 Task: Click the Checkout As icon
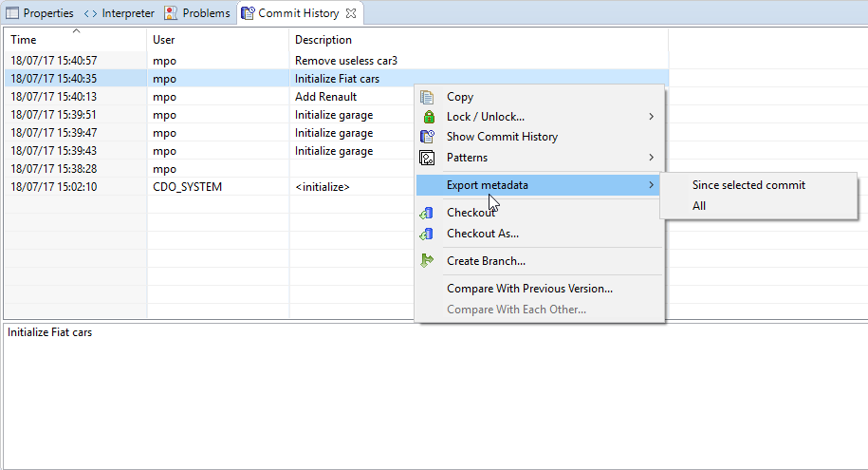point(427,234)
